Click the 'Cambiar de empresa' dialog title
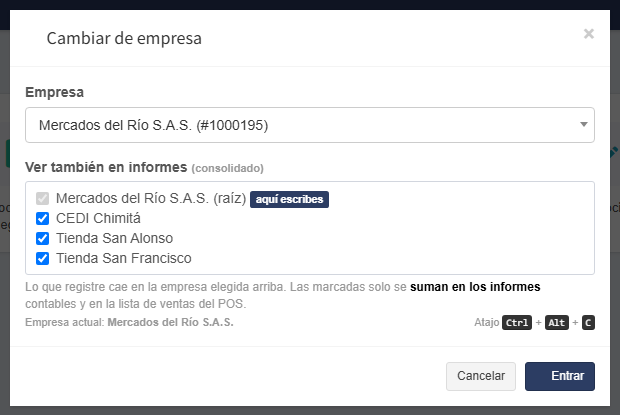Image resolution: width=620 pixels, height=415 pixels. [124, 38]
